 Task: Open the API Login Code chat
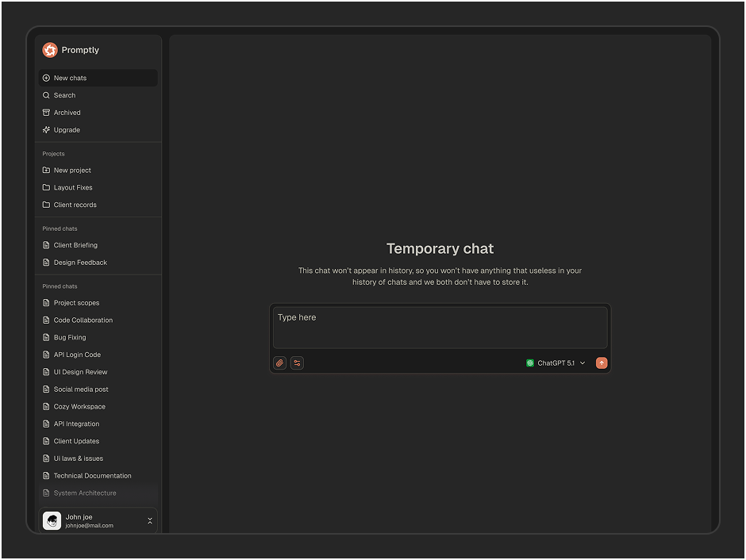98,355
